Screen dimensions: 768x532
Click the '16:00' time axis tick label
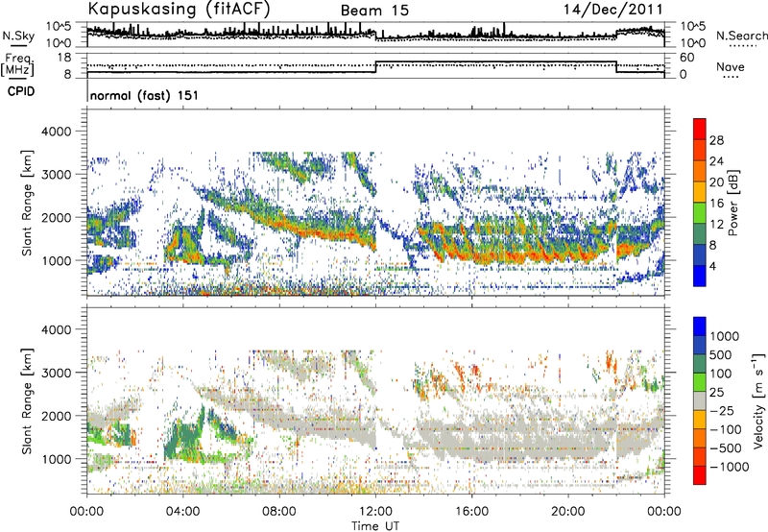pos(471,512)
